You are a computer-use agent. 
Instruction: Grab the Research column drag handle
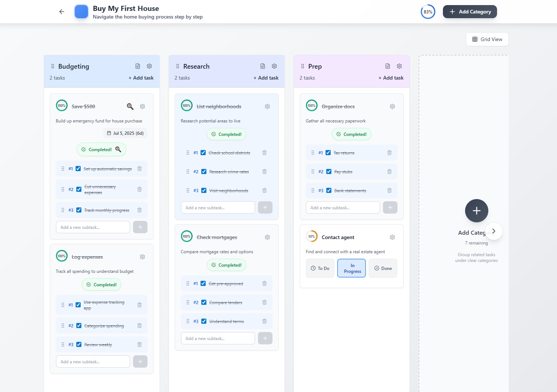[x=178, y=66]
